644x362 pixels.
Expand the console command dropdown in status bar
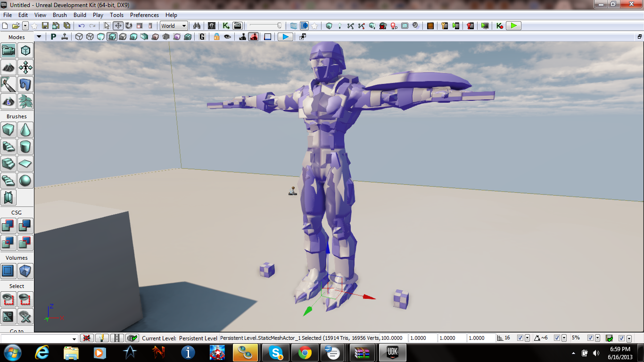pyautogui.click(x=74, y=338)
